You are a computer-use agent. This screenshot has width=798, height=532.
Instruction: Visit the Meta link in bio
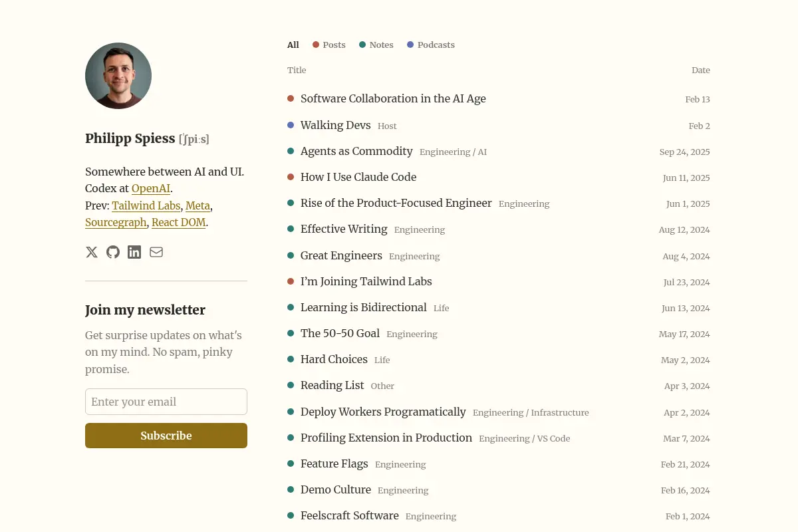(198, 205)
